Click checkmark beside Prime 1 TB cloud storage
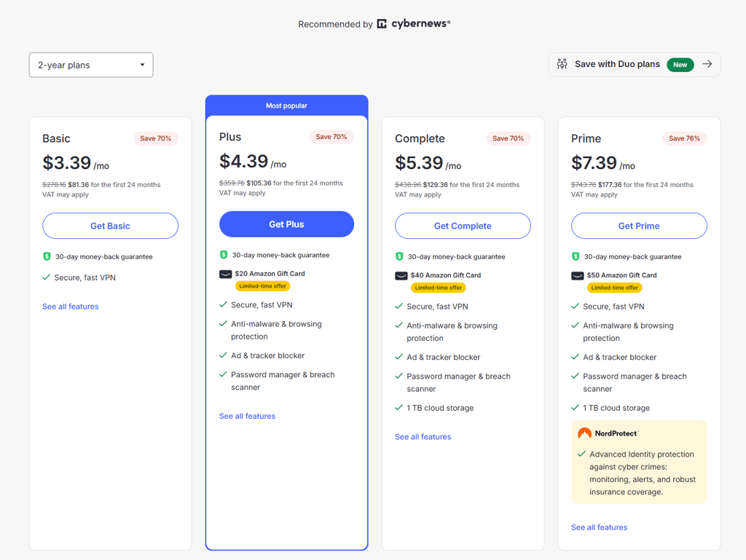This screenshot has height=560, width=746. tap(576, 407)
